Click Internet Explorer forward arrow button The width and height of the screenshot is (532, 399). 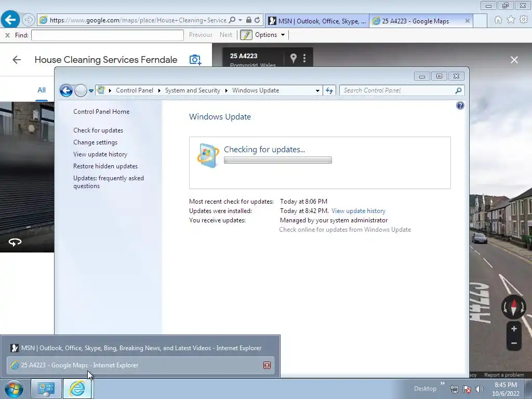coord(29,20)
